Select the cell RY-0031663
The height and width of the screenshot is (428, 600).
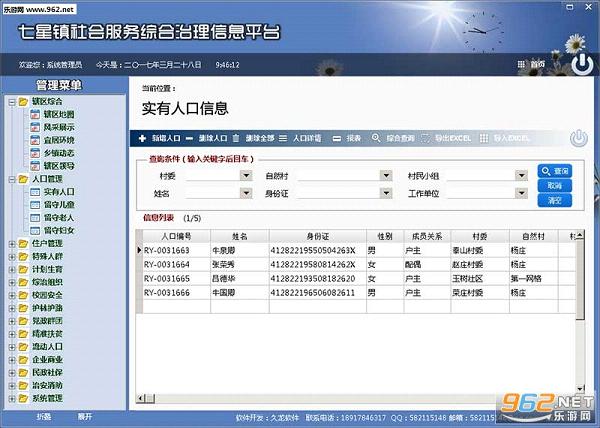coord(176,251)
